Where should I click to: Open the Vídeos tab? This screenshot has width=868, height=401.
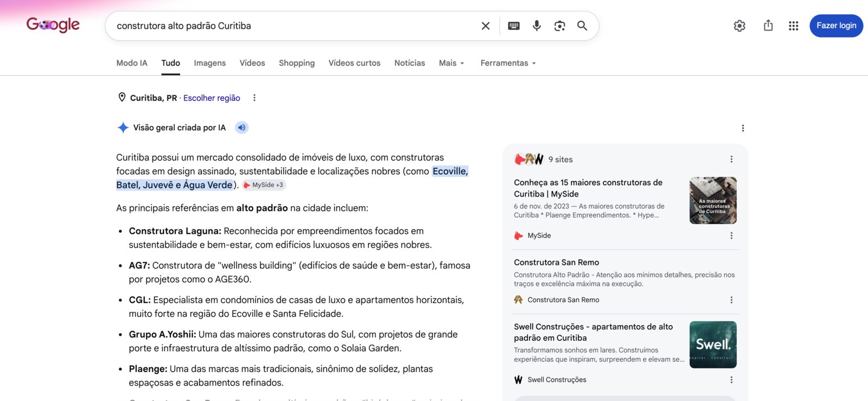[x=252, y=63]
